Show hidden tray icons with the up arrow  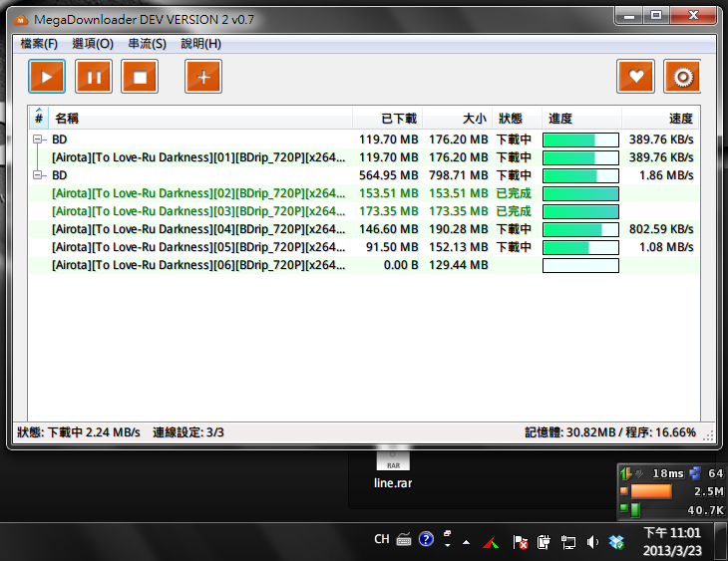point(466,542)
